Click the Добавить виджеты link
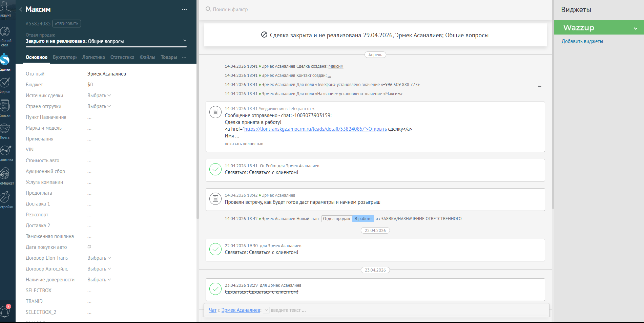Image resolution: width=644 pixels, height=323 pixels. (582, 41)
